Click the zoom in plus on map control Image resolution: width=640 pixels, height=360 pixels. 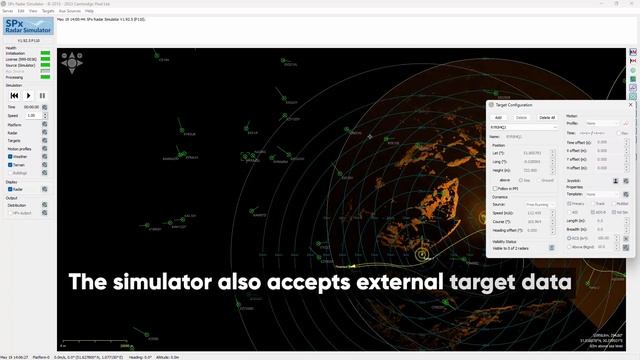pyautogui.click(x=80, y=56)
